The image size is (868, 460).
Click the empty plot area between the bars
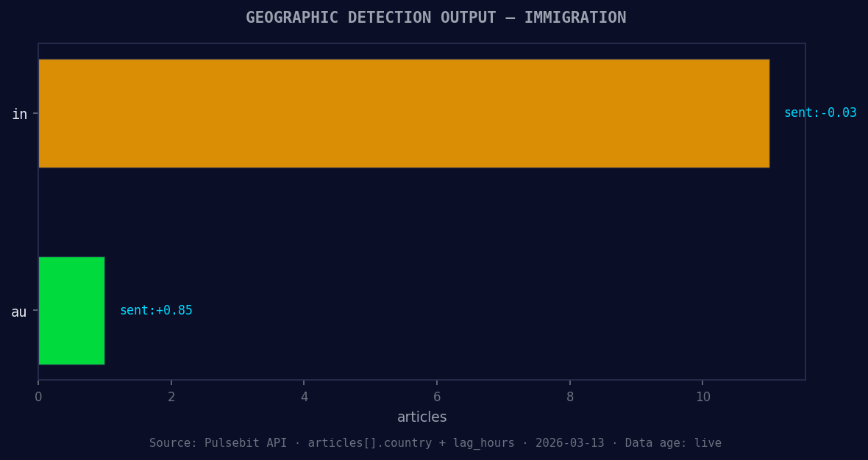click(405, 213)
